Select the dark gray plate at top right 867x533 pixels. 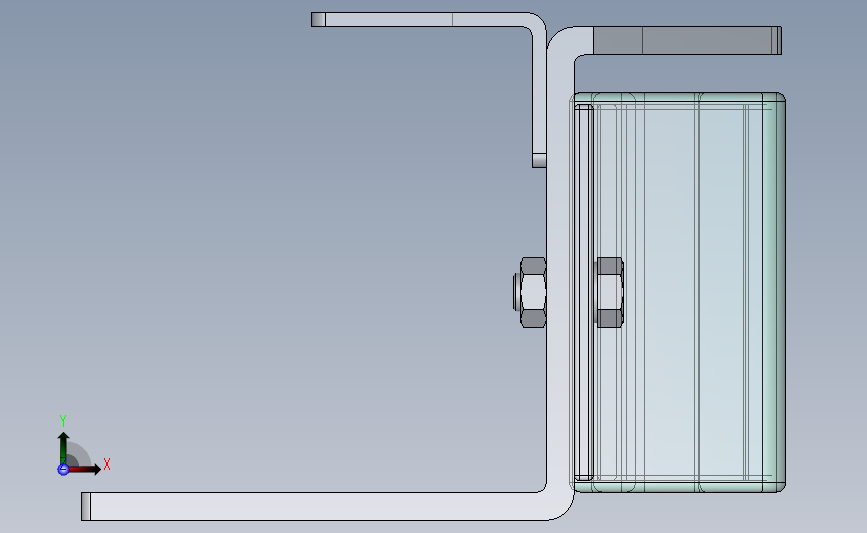[x=687, y=40]
